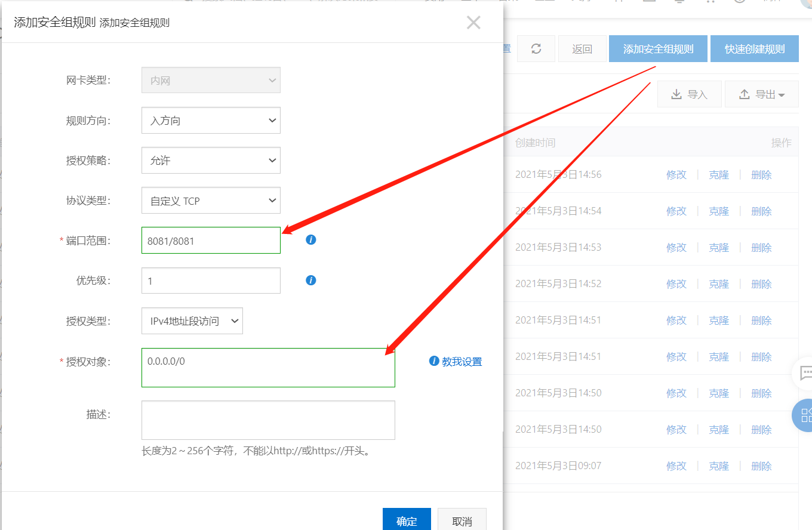
Task: Click 删除 in the 14:54 row
Action: (761, 211)
